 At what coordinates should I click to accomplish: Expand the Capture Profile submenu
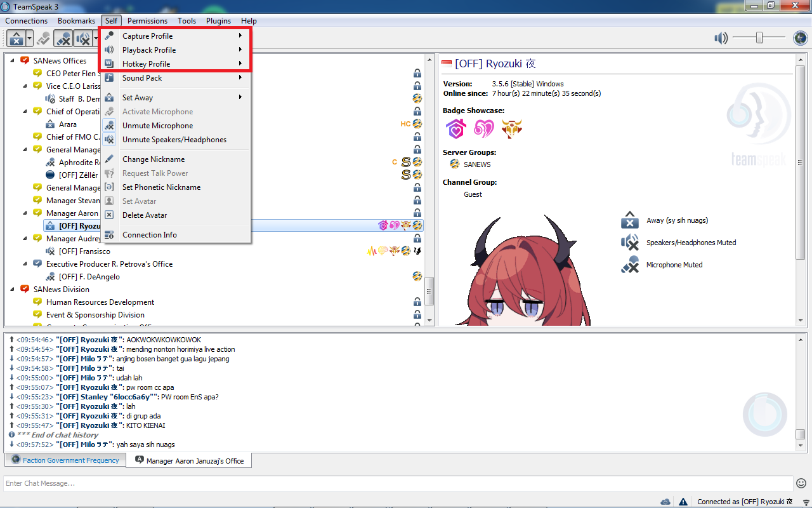pyautogui.click(x=175, y=36)
